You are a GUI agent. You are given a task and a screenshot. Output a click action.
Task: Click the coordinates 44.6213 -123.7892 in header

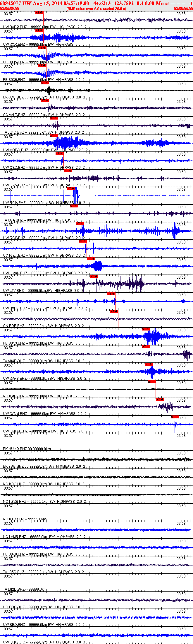point(113,3)
